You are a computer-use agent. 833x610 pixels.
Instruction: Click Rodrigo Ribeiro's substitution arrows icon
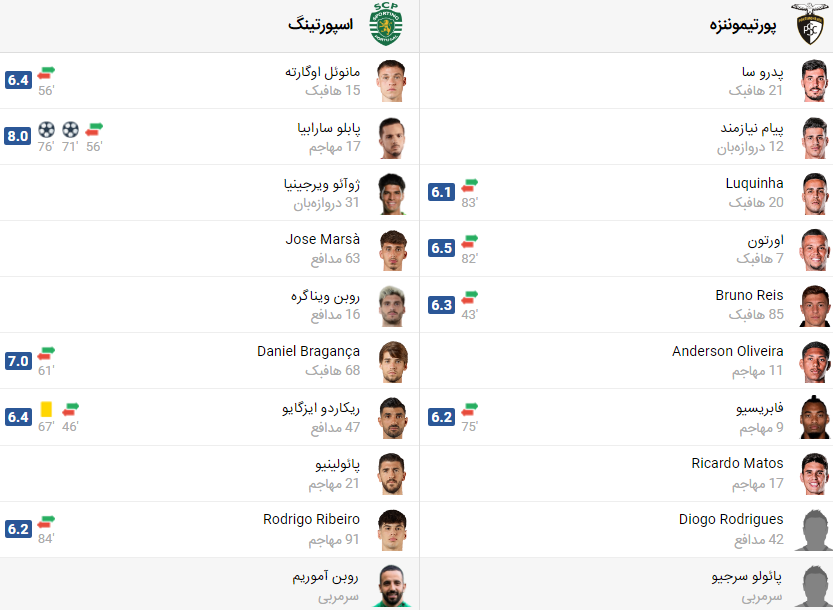pyautogui.click(x=46, y=521)
